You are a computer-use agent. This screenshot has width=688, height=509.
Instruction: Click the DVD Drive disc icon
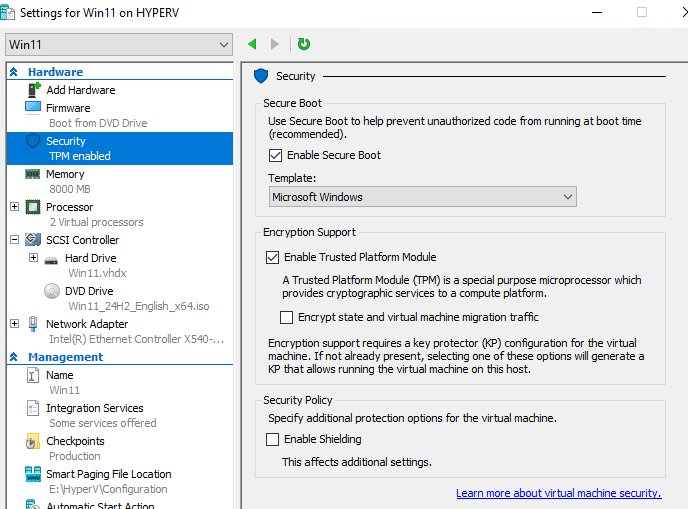(x=52, y=291)
